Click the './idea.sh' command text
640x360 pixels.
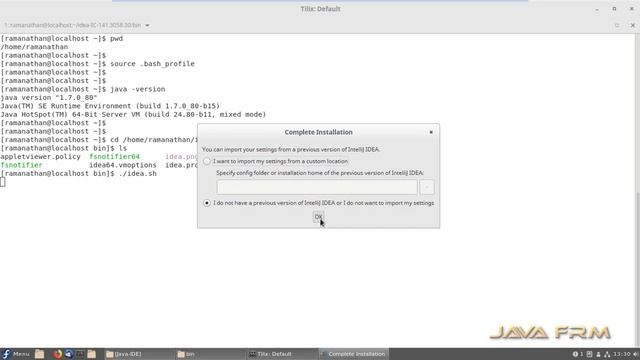(x=138, y=173)
